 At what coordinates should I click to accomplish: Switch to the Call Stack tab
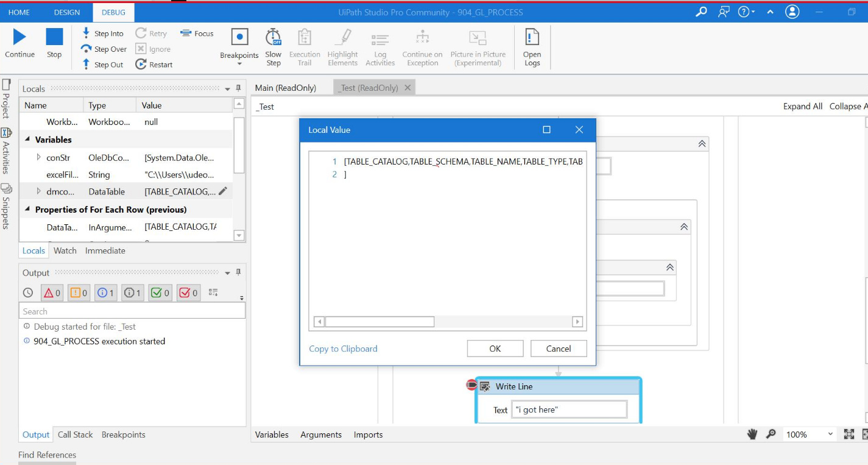76,435
